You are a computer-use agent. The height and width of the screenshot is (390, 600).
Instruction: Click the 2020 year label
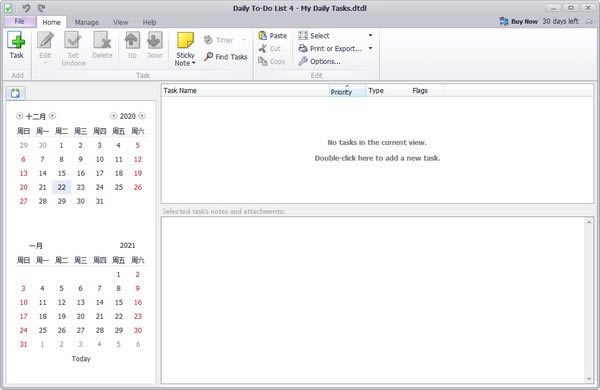point(127,116)
